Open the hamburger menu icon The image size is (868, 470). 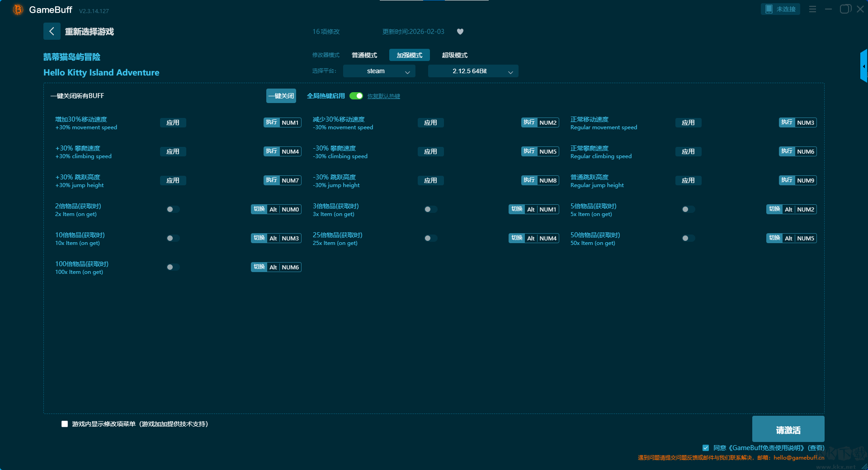[x=812, y=9]
